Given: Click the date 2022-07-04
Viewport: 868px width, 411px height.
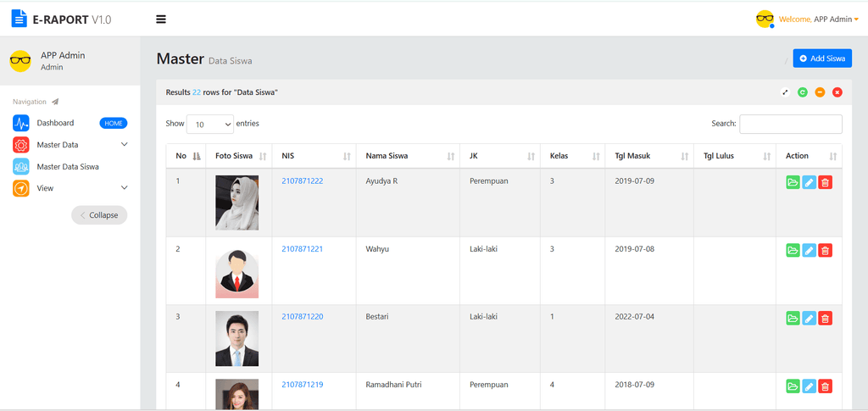Looking at the screenshot, I should 634,317.
